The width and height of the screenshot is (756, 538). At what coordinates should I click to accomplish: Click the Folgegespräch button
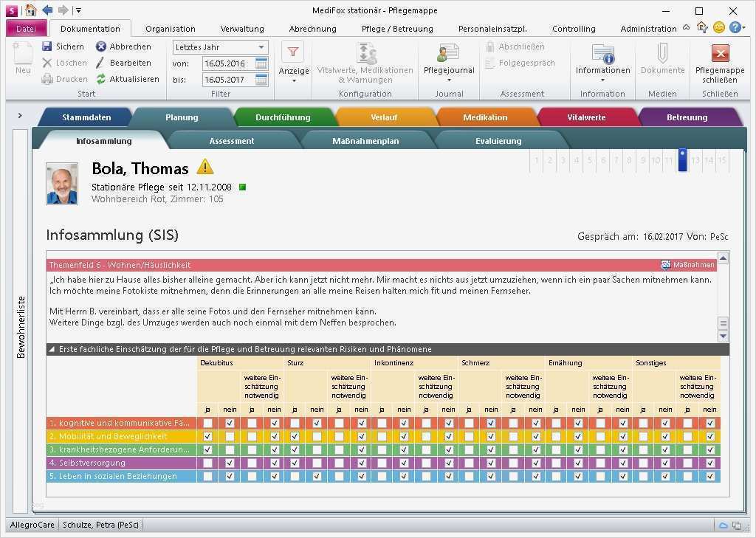pyautogui.click(x=520, y=63)
